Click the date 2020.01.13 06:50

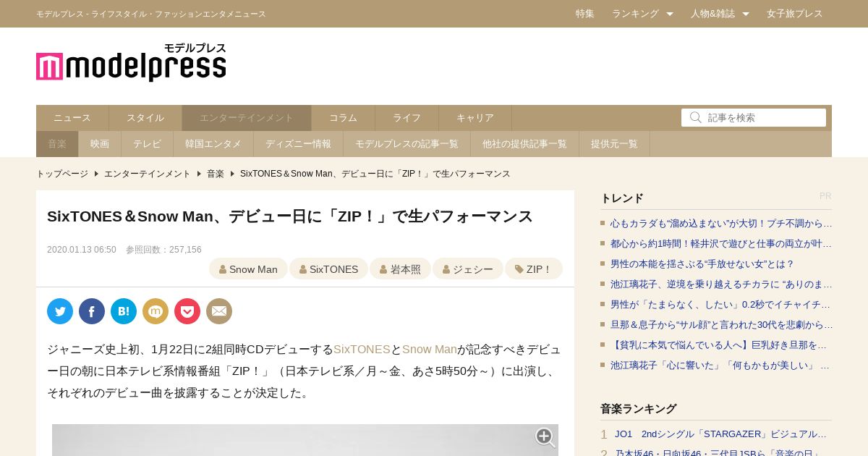coord(82,250)
